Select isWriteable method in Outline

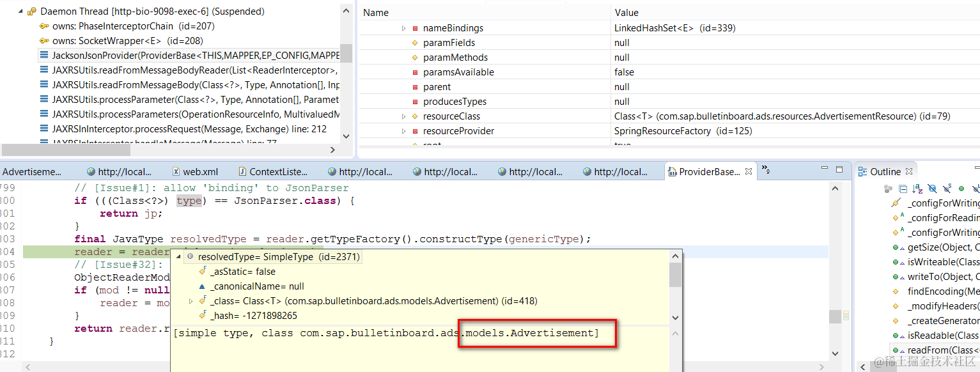pos(936,262)
